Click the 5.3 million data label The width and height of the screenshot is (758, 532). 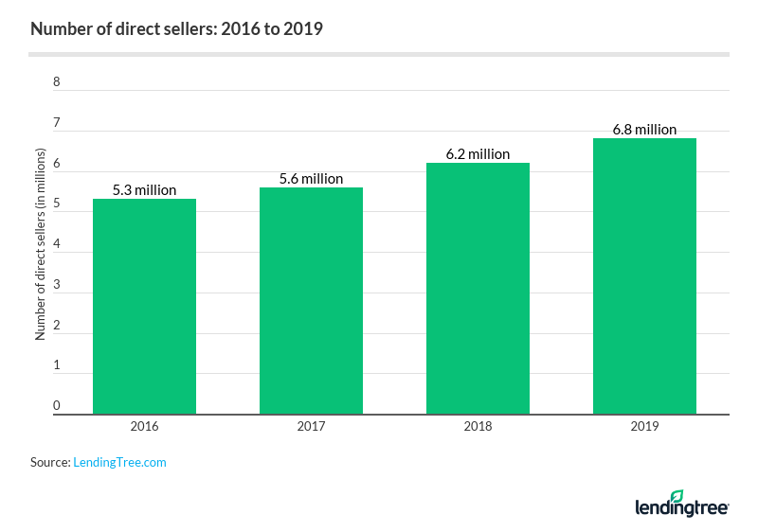click(x=144, y=190)
